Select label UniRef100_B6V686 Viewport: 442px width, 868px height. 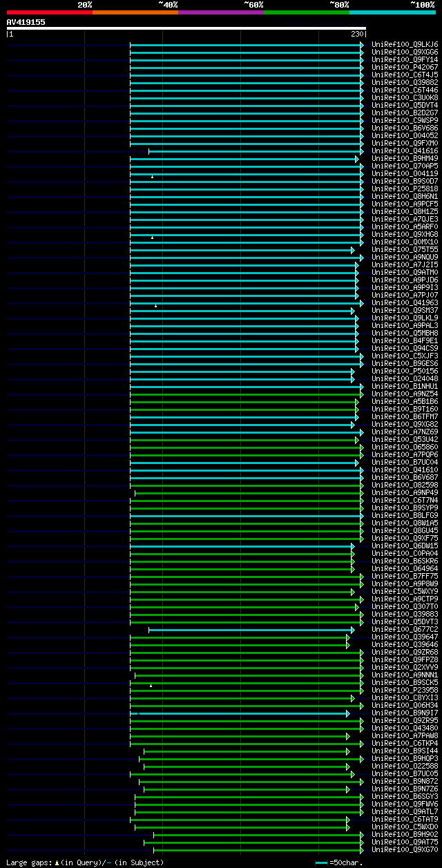click(x=405, y=128)
